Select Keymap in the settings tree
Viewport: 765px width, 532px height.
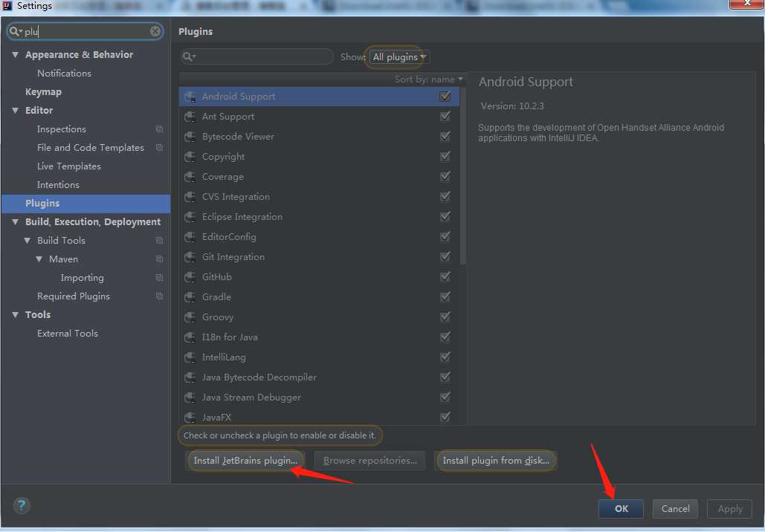pos(43,91)
